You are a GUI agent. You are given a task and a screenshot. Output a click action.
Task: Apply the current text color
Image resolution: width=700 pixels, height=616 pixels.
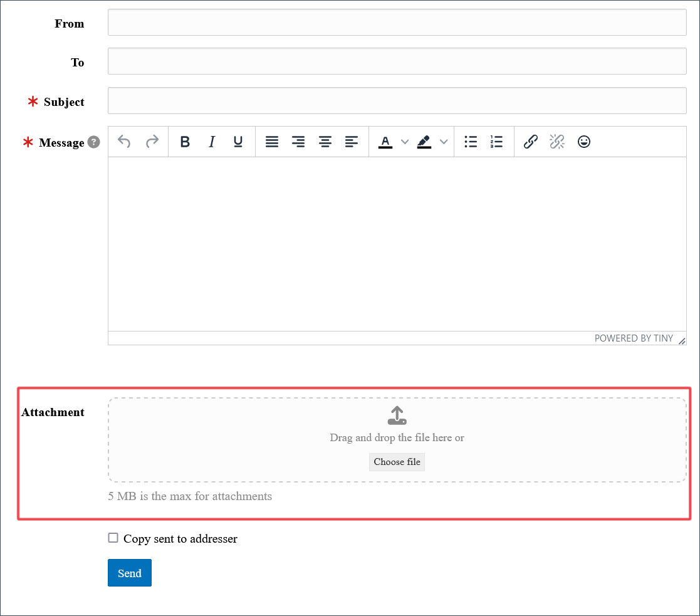pyautogui.click(x=385, y=142)
